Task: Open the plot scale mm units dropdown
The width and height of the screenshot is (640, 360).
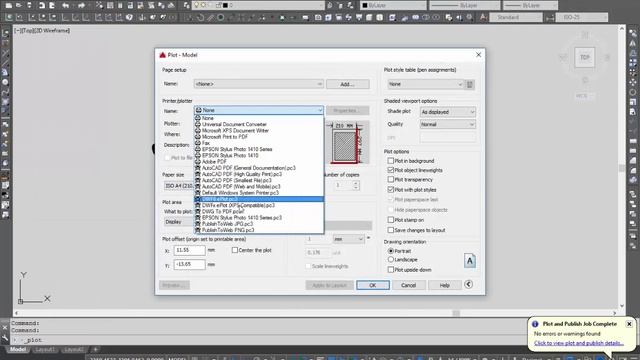Action: pos(349,239)
